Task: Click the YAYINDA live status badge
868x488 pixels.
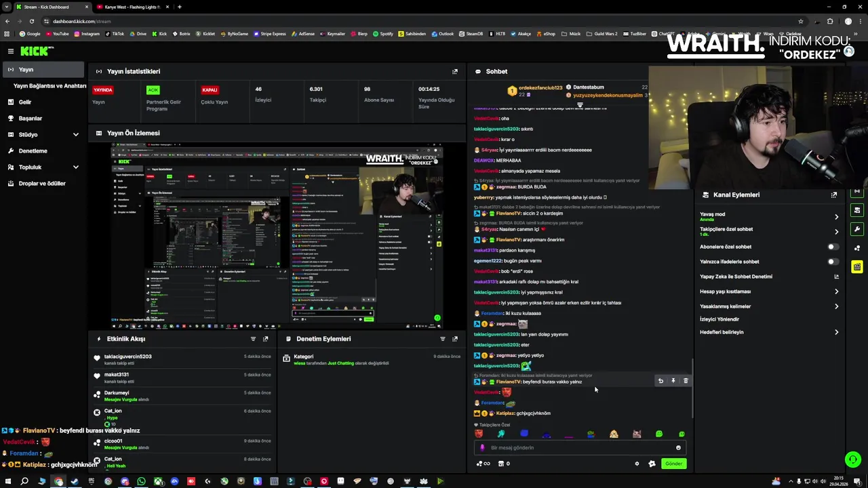Action: (x=103, y=89)
